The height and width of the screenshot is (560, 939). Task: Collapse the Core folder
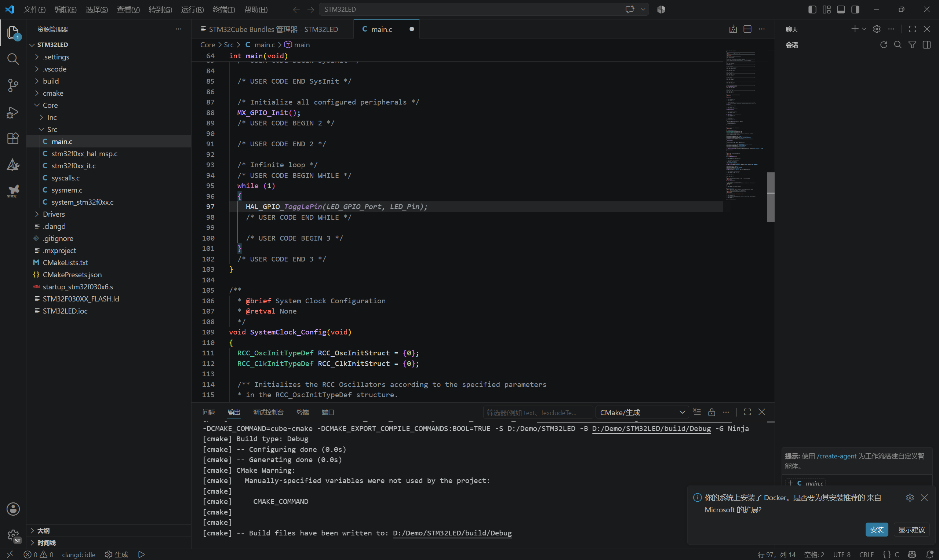coord(109,105)
